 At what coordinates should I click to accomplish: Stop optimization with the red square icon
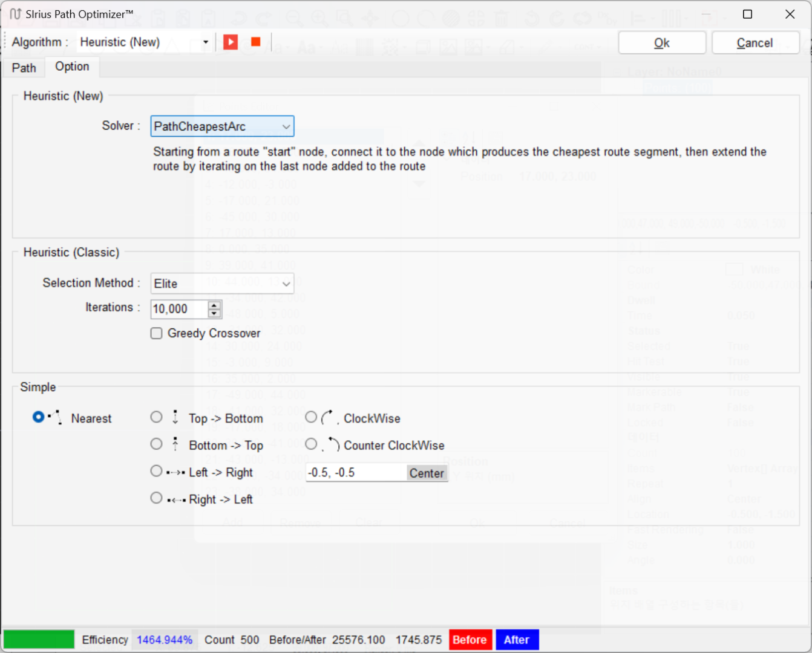(x=256, y=42)
